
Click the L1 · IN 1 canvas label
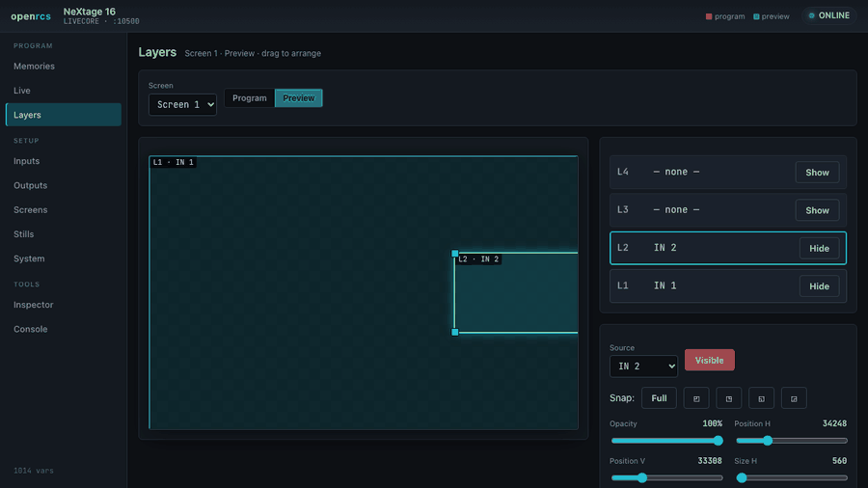(174, 162)
